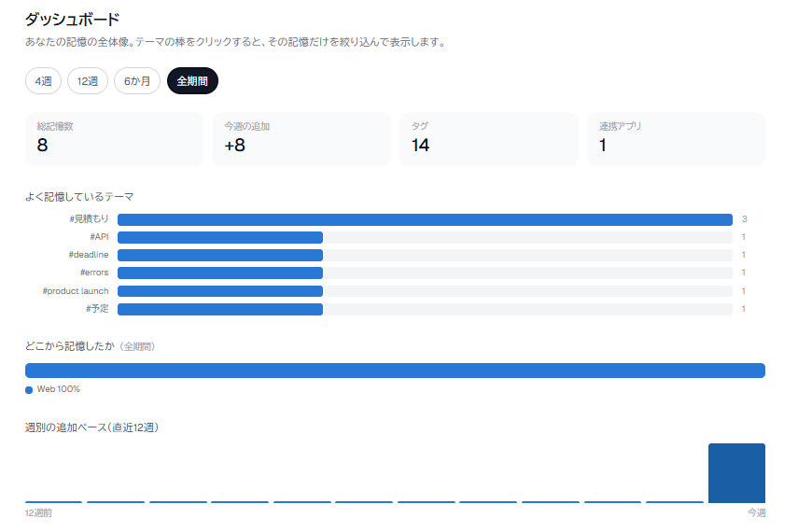
Task: Open the タグ stat card showing 14
Action: [x=489, y=139]
